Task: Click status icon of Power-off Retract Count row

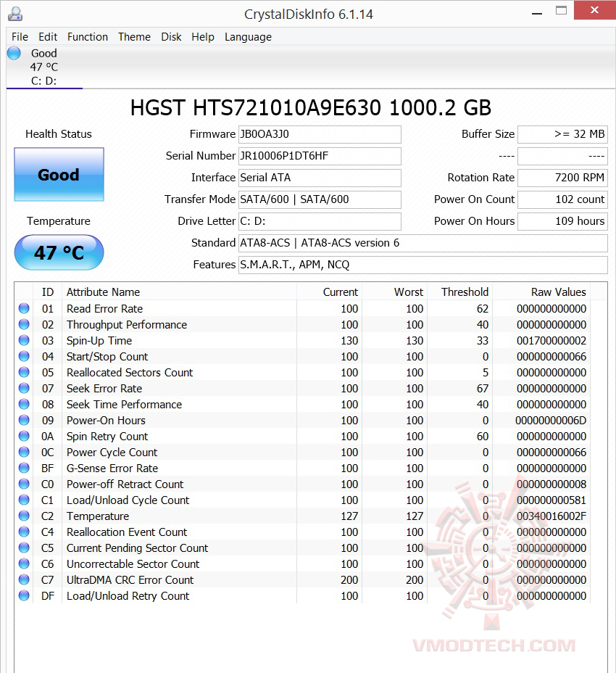Action: pos(24,484)
